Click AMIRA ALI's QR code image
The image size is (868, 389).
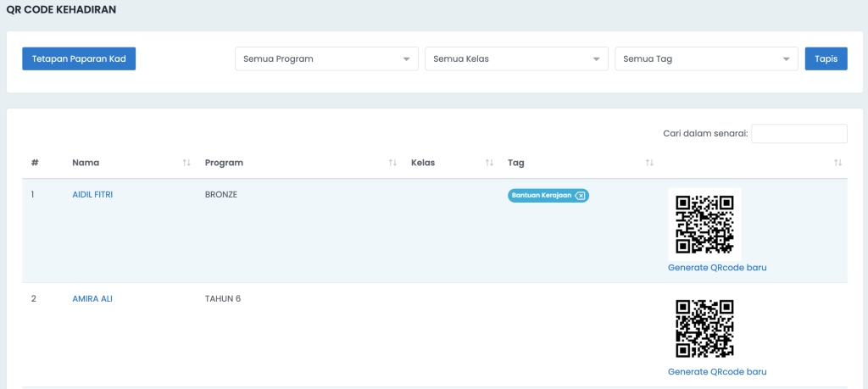tap(704, 328)
